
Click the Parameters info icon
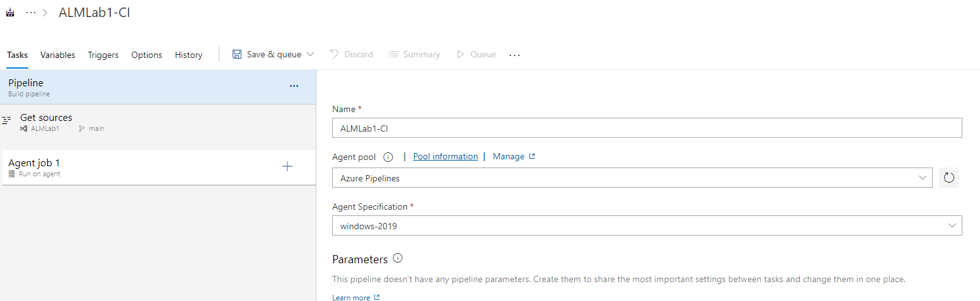[x=398, y=258]
